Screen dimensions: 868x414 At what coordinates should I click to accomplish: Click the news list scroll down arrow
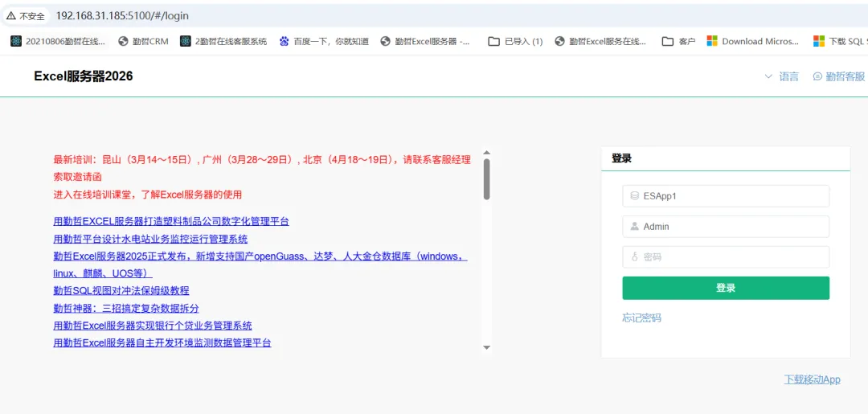click(486, 347)
